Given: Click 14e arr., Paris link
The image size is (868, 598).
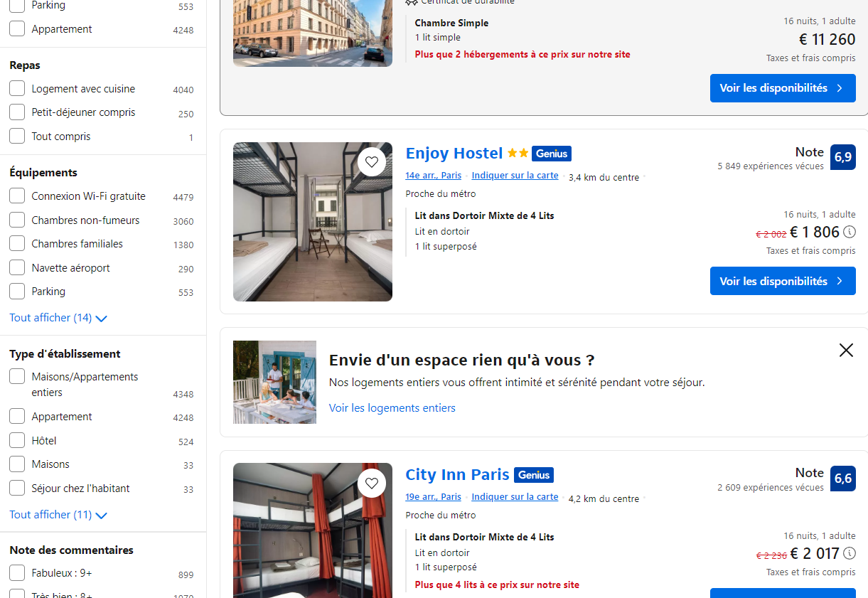Looking at the screenshot, I should (434, 176).
